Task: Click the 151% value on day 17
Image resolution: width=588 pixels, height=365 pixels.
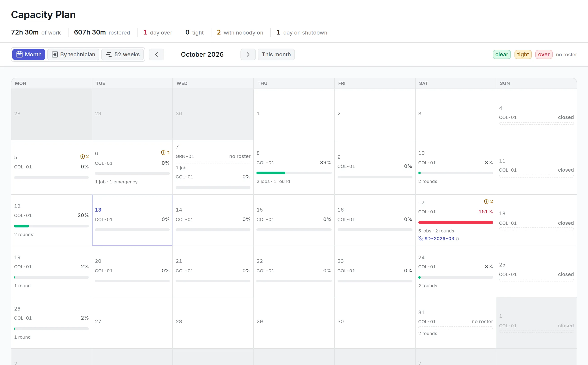Action: coord(485,212)
